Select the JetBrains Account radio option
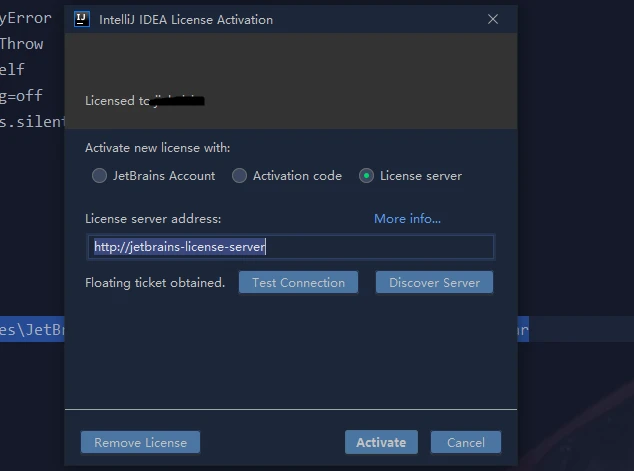Screen dimensions: 634x471 click(154, 176)
